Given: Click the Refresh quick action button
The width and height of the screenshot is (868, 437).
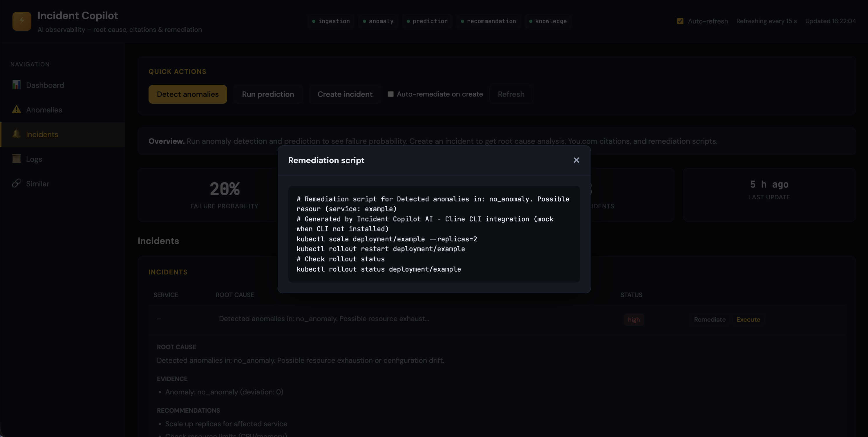Looking at the screenshot, I should [511, 94].
